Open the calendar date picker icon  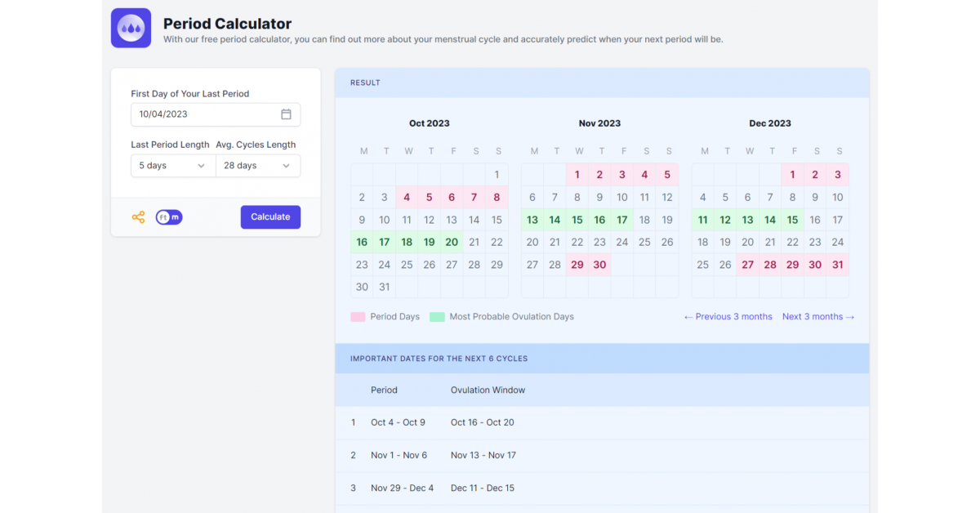[286, 114]
